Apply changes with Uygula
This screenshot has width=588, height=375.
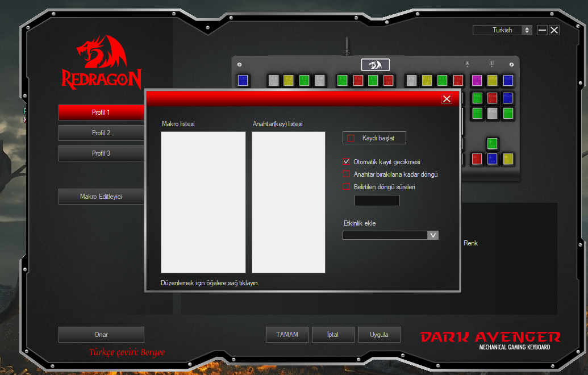[379, 335]
